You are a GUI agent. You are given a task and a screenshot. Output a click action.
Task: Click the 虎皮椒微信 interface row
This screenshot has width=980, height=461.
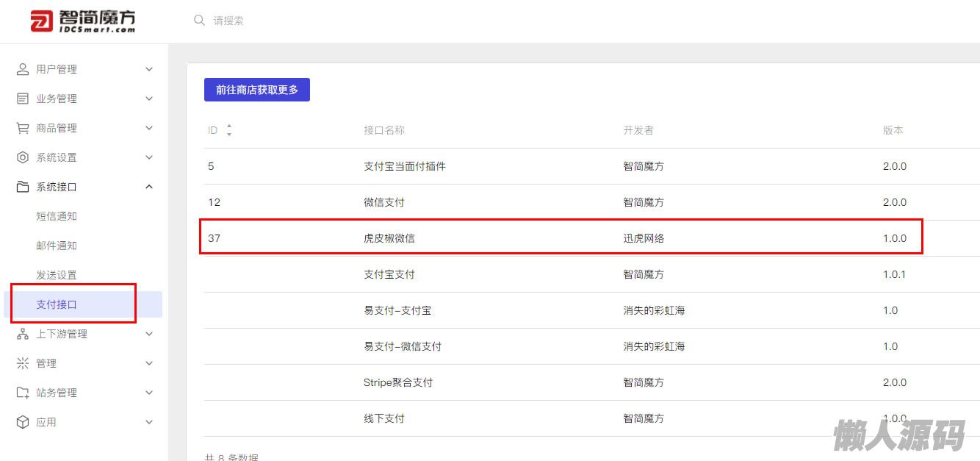tap(389, 238)
